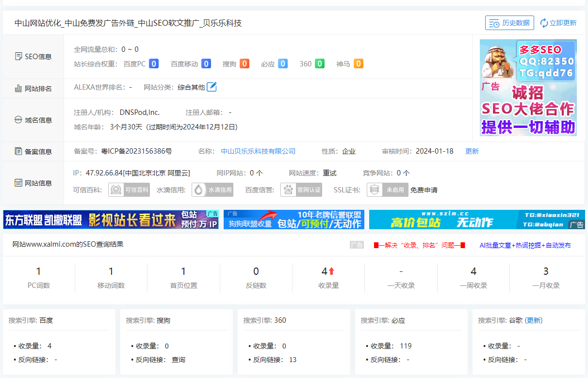Click the 百度移动 weight badge
The width and height of the screenshot is (588, 378).
coord(206,63)
